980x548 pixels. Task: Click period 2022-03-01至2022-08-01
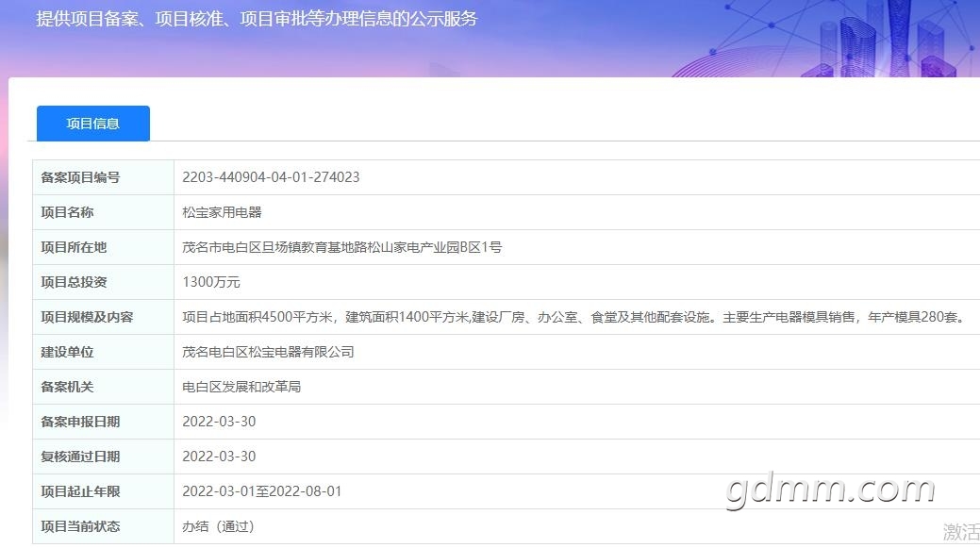(262, 491)
